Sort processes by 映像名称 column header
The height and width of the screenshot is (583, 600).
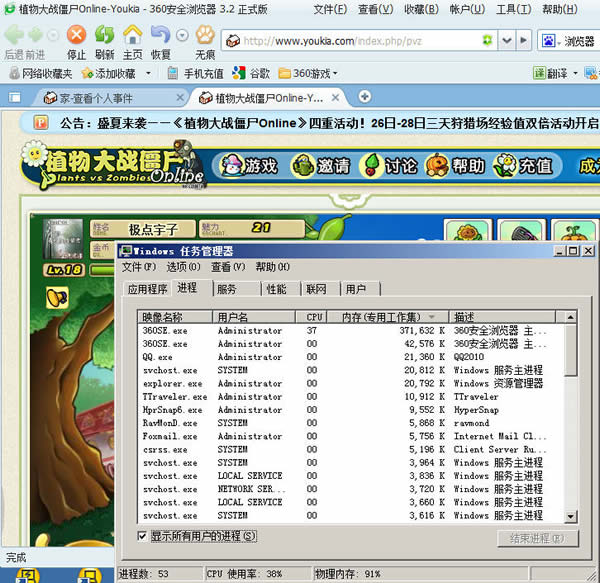[x=175, y=317]
